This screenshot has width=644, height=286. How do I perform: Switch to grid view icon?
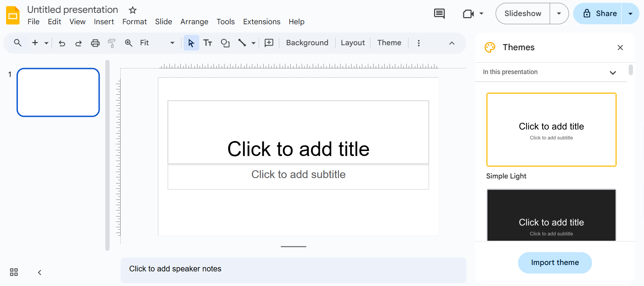point(14,272)
